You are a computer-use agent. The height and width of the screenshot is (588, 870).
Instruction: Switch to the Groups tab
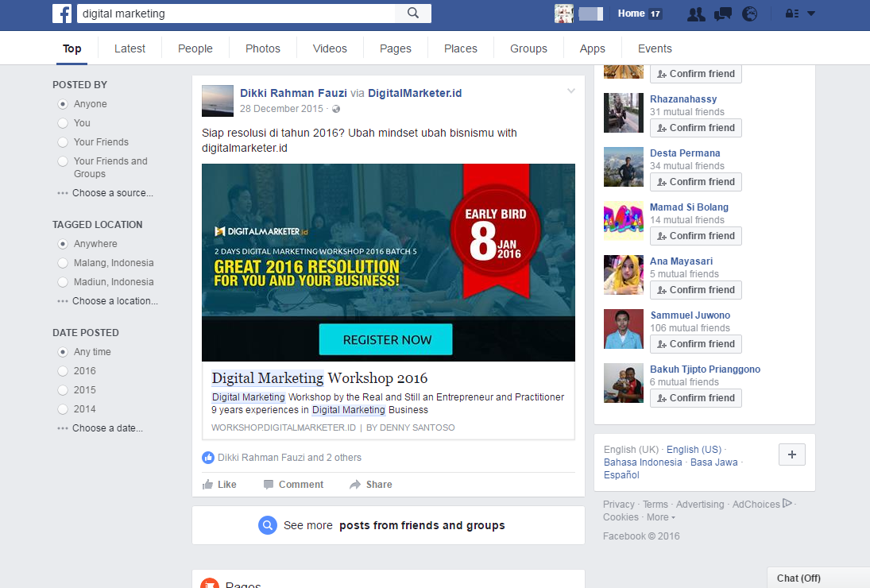click(x=529, y=48)
